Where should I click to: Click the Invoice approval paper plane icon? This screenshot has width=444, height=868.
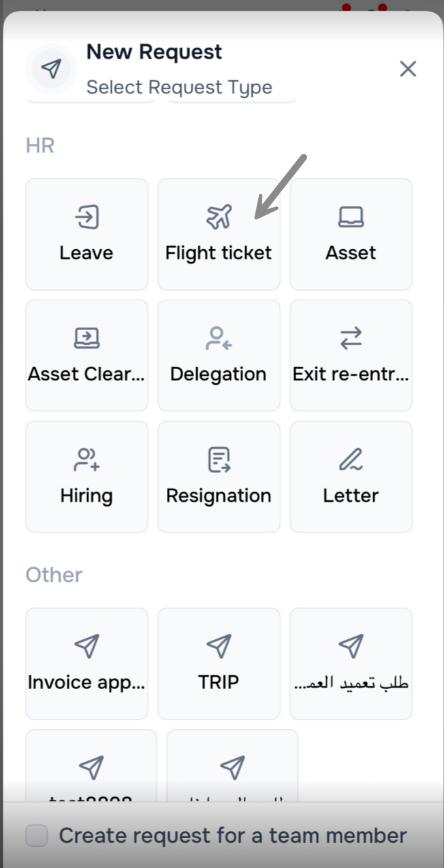(86, 645)
